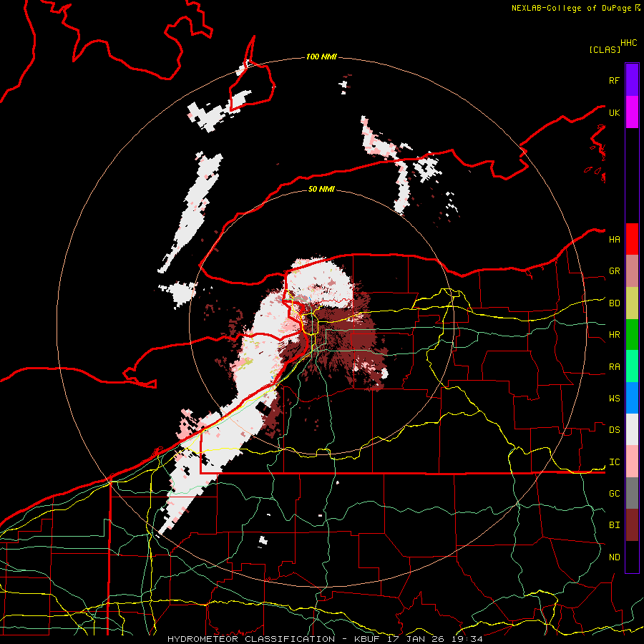Click the "RA" legend label

pos(615,367)
